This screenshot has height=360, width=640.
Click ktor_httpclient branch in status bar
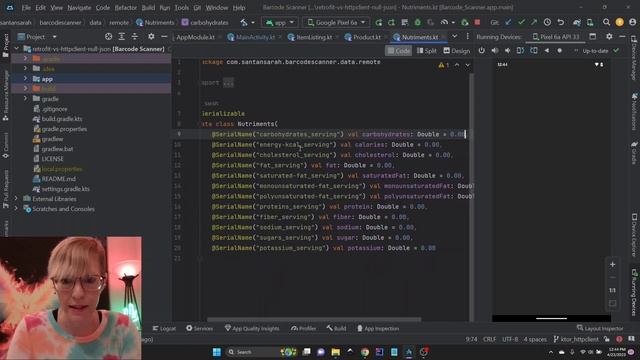point(576,339)
